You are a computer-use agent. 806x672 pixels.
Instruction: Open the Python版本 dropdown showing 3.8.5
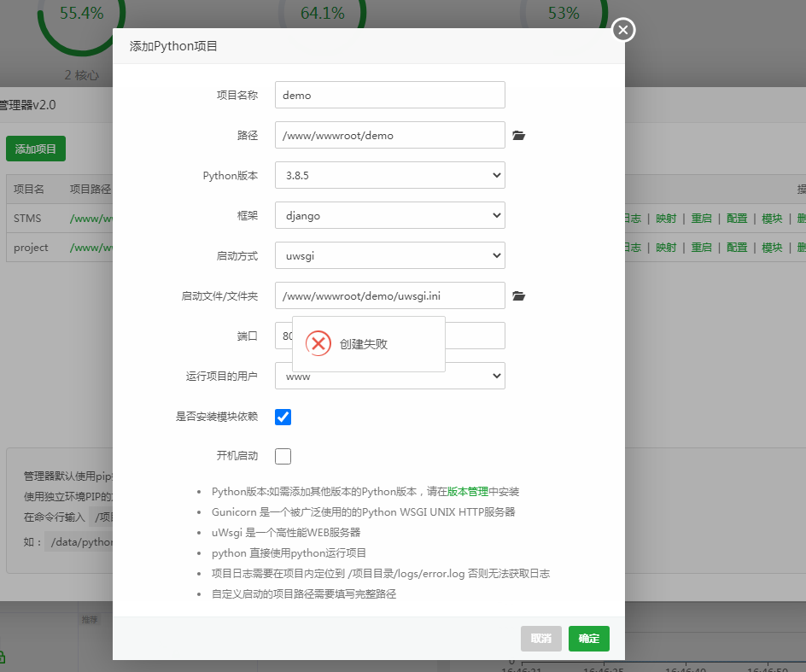(x=389, y=175)
